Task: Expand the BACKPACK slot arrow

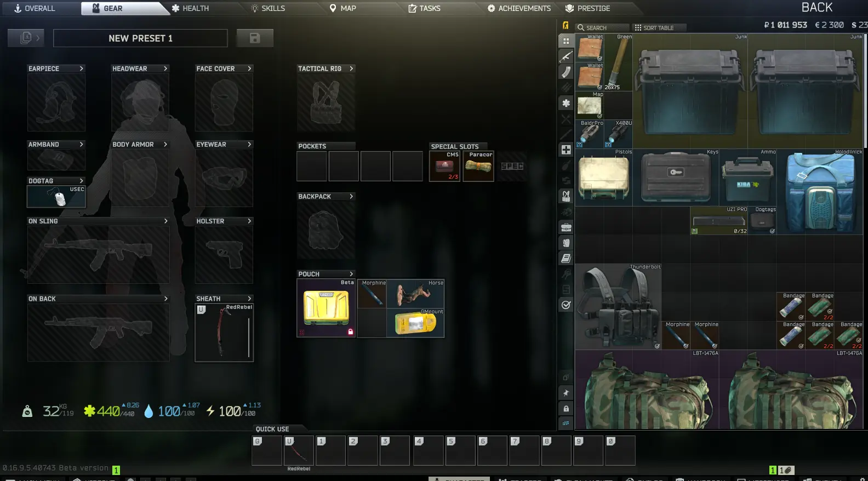Action: [351, 196]
